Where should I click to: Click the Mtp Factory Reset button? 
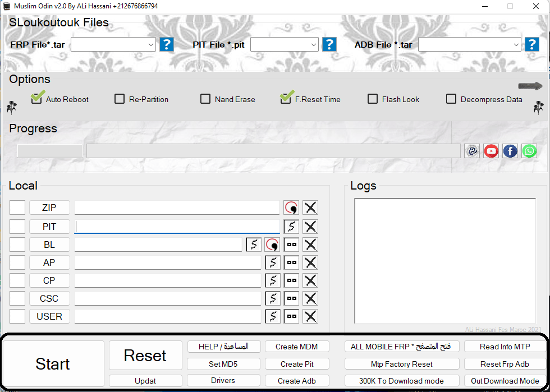click(x=402, y=364)
